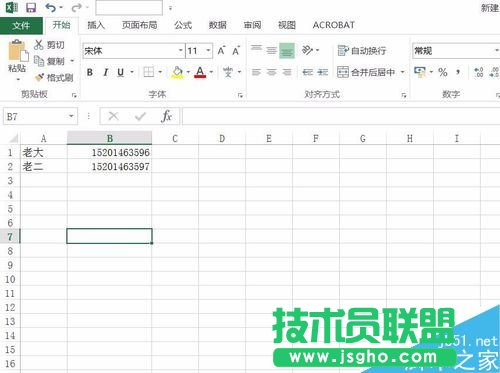Align text to the right
Screen dimensions: 500x373
click(x=287, y=72)
